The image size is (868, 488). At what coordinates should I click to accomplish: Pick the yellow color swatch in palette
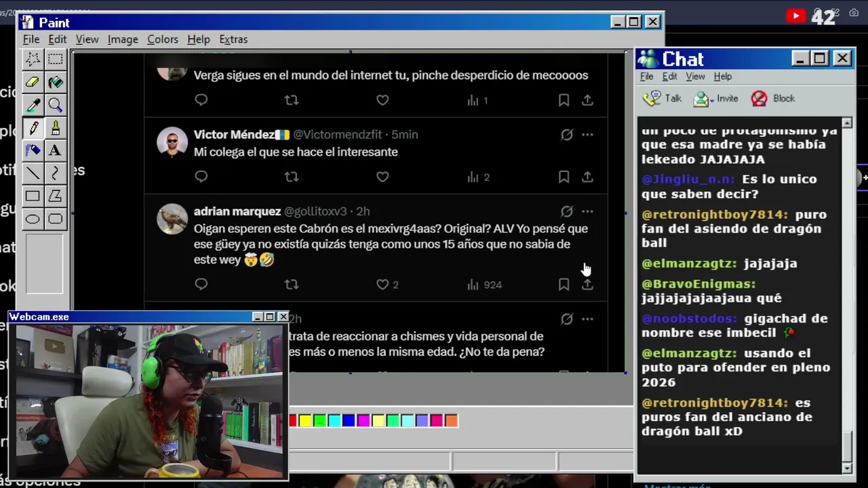pos(305,421)
